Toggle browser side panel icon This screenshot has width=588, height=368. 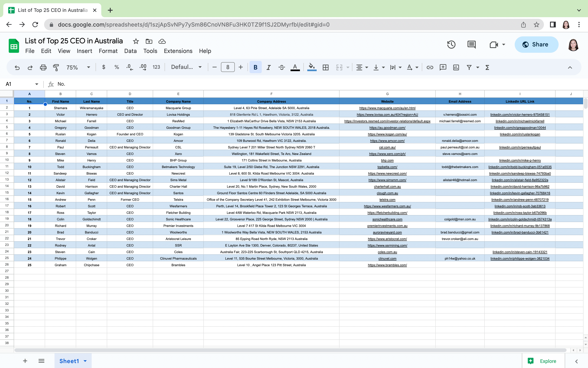click(553, 25)
